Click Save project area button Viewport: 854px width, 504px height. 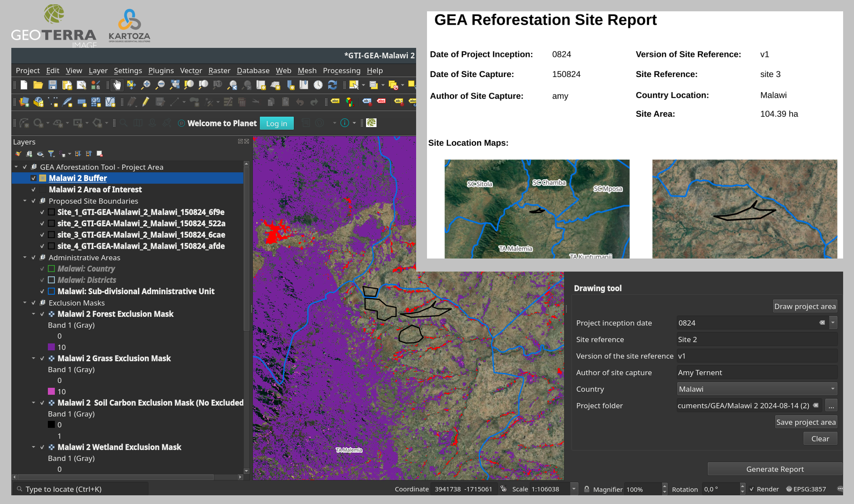click(806, 422)
